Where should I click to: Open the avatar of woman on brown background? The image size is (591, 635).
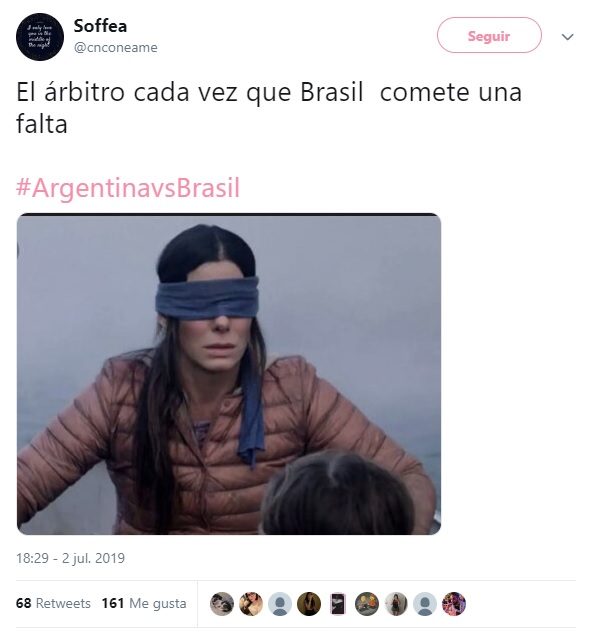[309, 603]
